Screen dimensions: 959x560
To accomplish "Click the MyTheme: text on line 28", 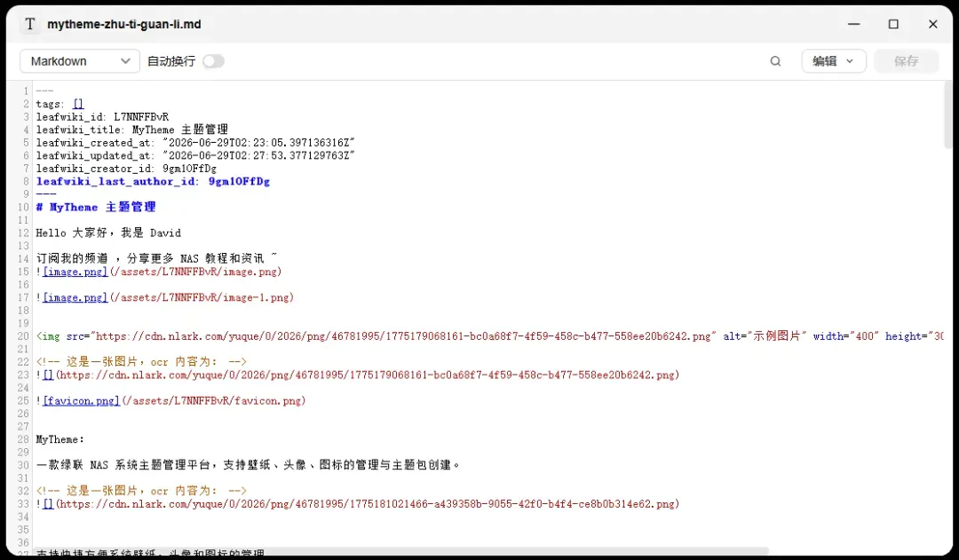I will 60,439.
